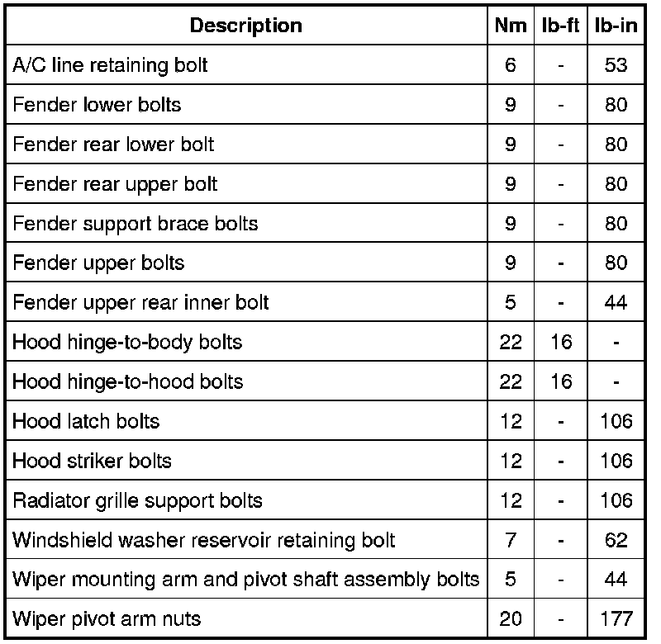Select the Fender rear lower bolt text
This screenshot has height=644, width=661.
(113, 144)
